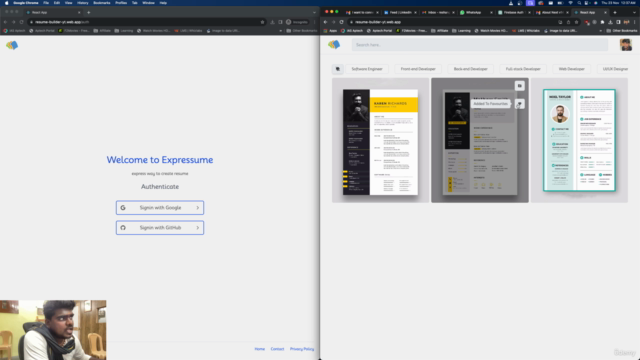Screen dimensions: 640x360
Task: Open the user profile avatar
Action: click(x=626, y=45)
